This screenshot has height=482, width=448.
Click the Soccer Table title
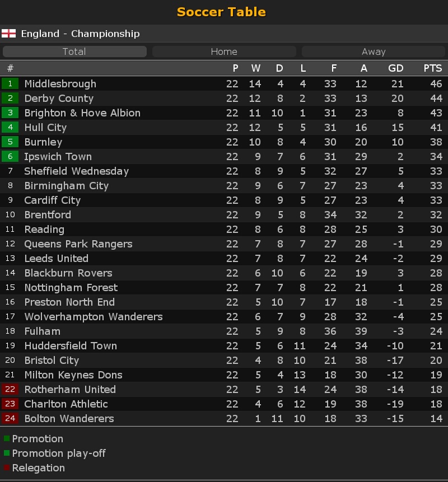pos(221,12)
